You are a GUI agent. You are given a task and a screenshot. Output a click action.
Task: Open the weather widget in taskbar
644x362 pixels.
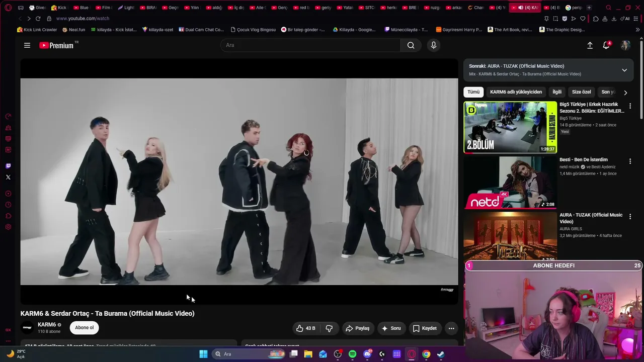click(x=16, y=354)
